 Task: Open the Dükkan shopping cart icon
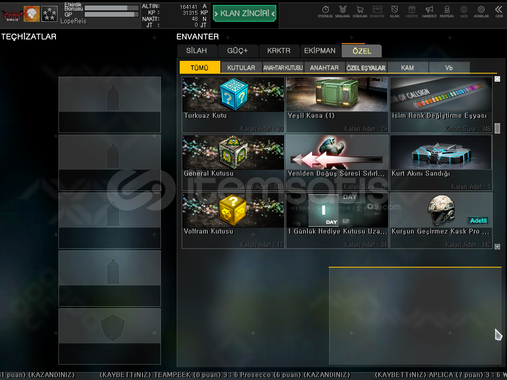360,11
